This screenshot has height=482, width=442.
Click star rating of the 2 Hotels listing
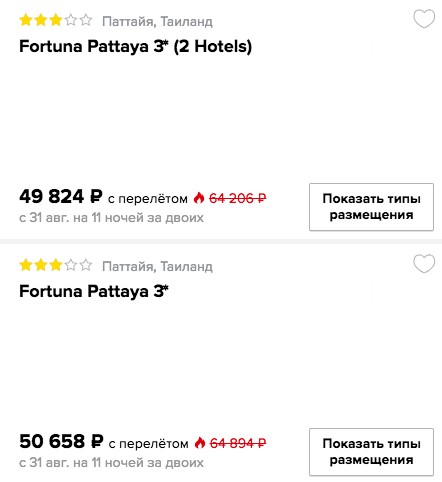[x=56, y=20]
